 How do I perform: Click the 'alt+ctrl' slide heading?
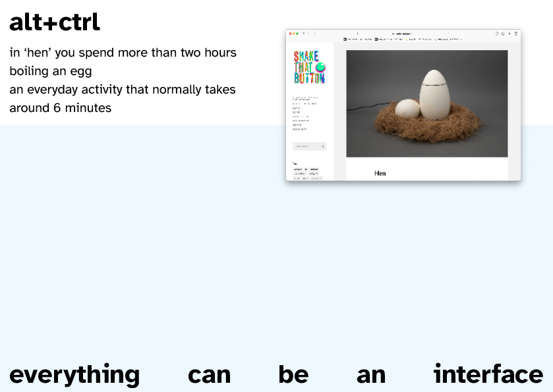pyautogui.click(x=55, y=22)
